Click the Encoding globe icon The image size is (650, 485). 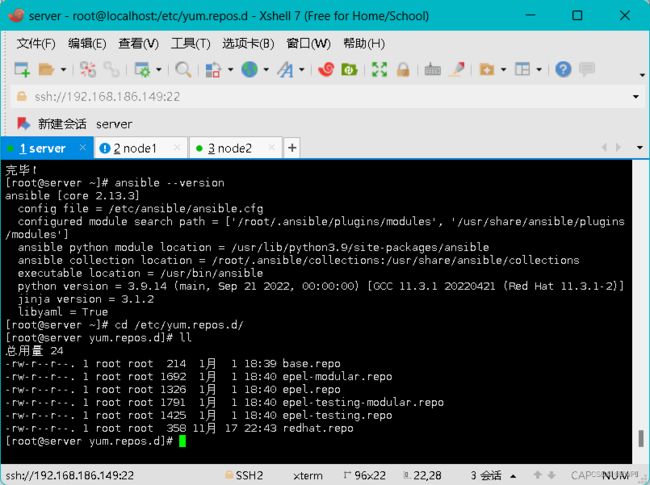click(x=250, y=70)
